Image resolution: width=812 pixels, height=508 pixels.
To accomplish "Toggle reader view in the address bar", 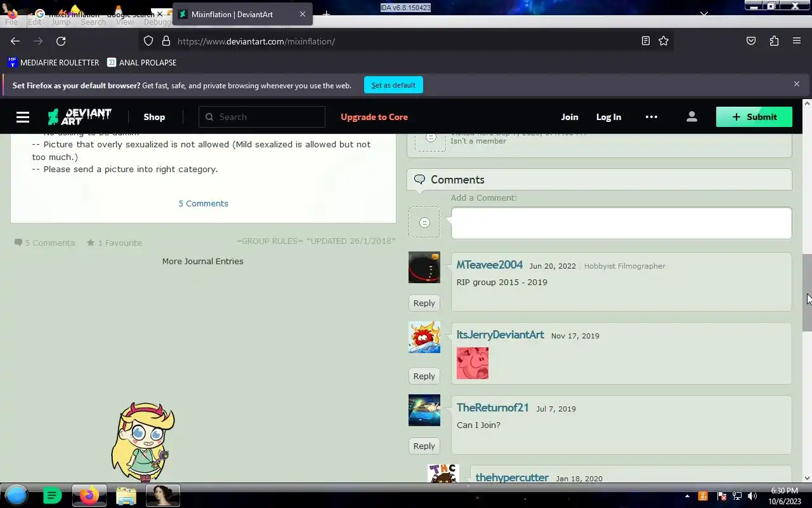I will click(x=645, y=41).
